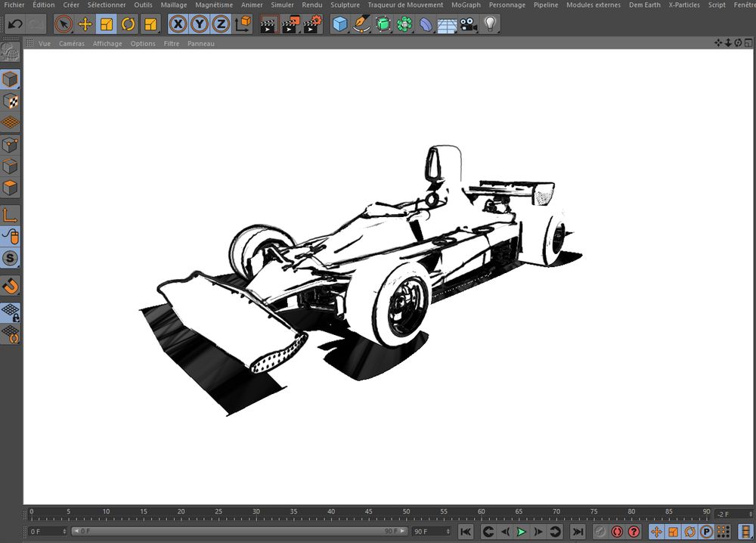Click the 0 F start frame field
Viewport: 756px width, 543px height.
pos(47,532)
